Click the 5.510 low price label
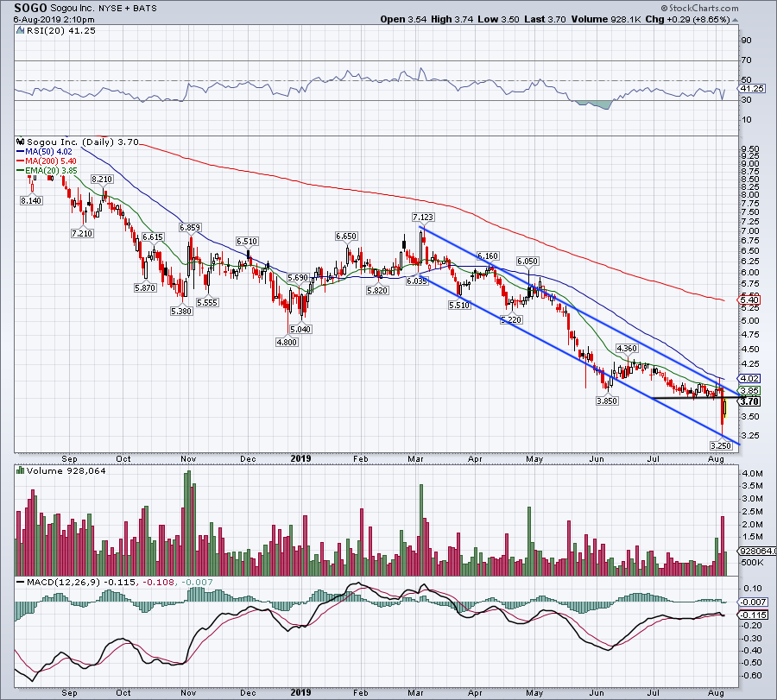This screenshot has height=700, width=777. pos(459,306)
